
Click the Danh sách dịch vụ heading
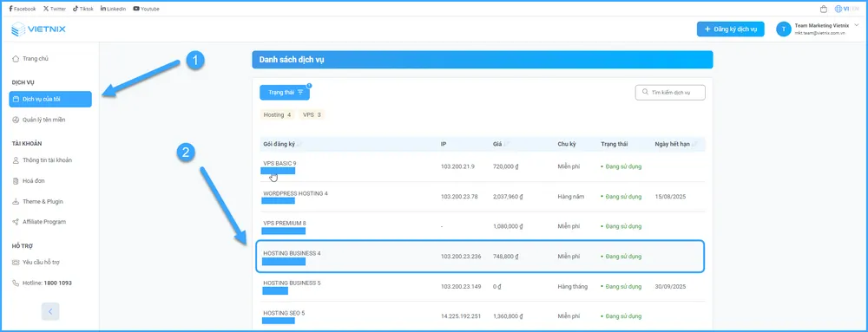tap(291, 60)
